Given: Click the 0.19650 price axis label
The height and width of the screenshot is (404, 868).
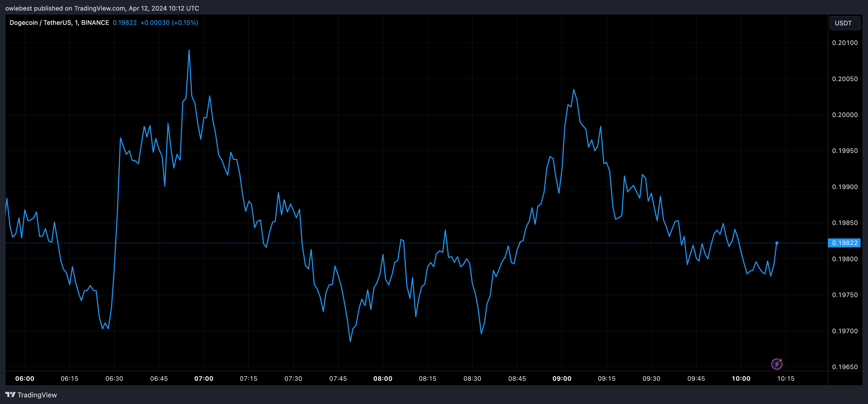Looking at the screenshot, I should [845, 367].
